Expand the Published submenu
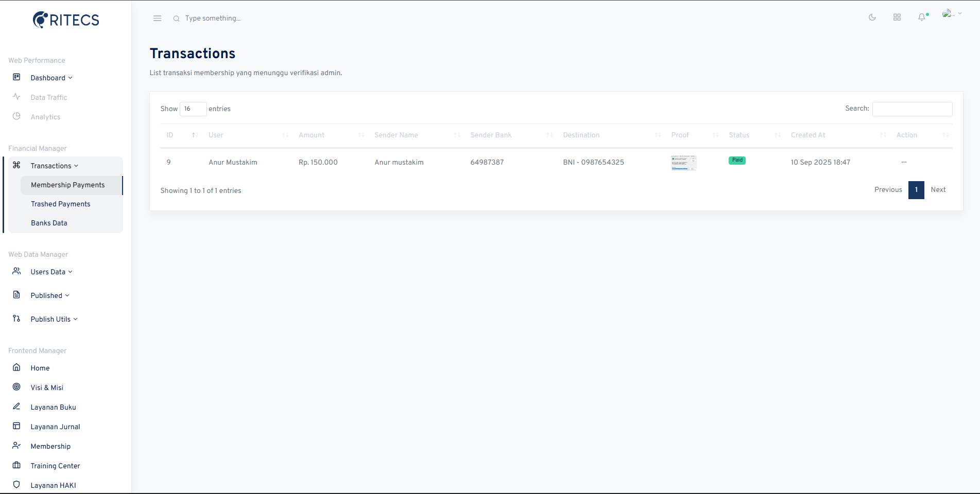The image size is (980, 494). (49, 295)
